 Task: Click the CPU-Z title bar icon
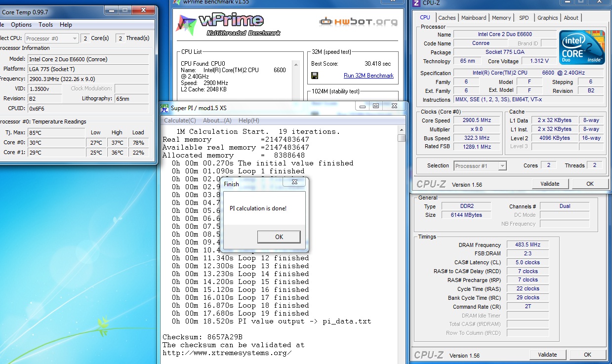click(416, 3)
